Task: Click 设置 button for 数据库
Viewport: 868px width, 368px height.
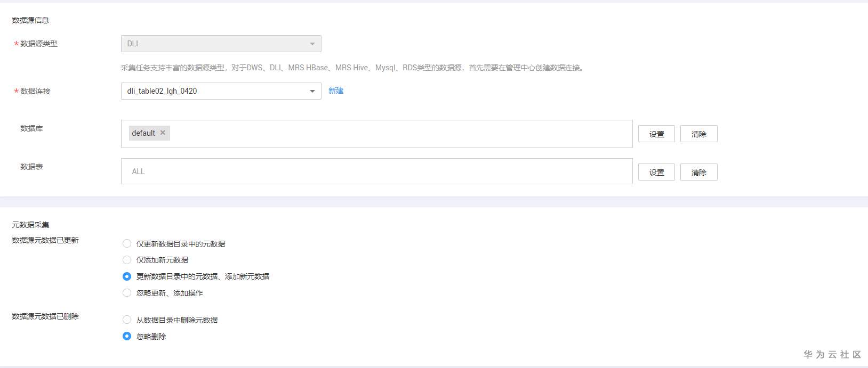Action: (657, 134)
